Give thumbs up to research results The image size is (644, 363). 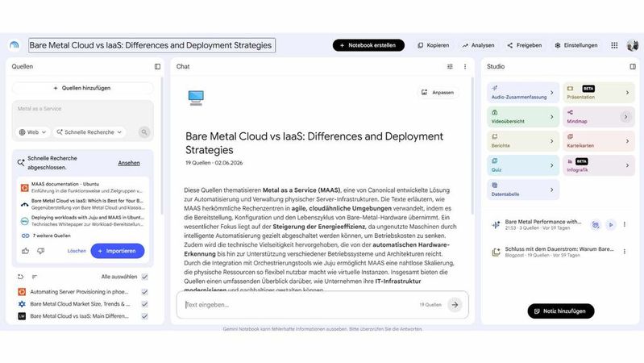tap(26, 251)
